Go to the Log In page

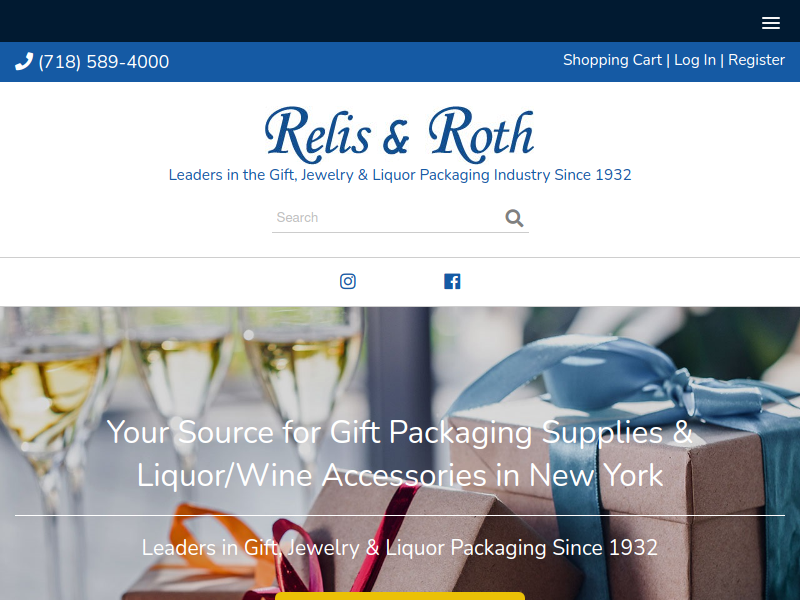(695, 60)
